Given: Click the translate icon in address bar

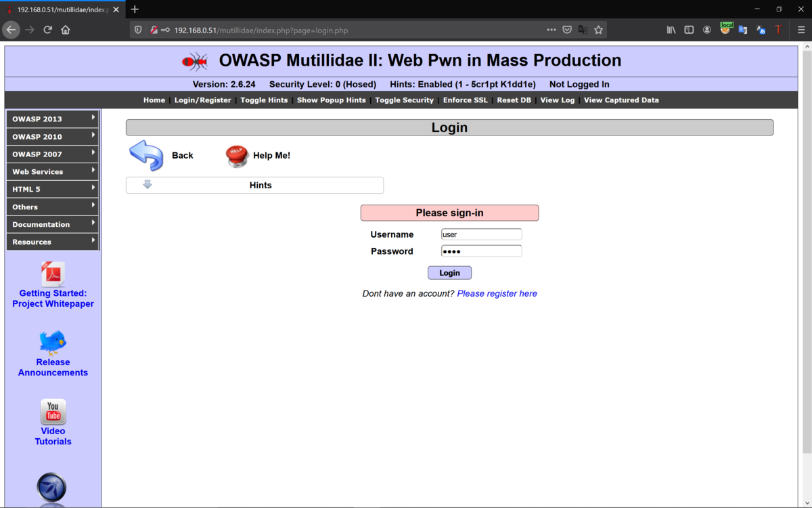Looking at the screenshot, I should pos(583,30).
